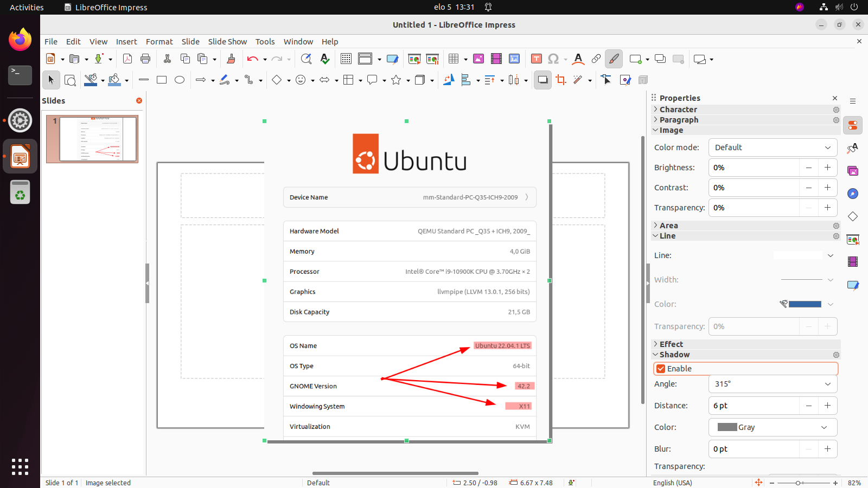Open the Slide Show menu
Viewport: 868px width, 488px height.
tap(227, 42)
